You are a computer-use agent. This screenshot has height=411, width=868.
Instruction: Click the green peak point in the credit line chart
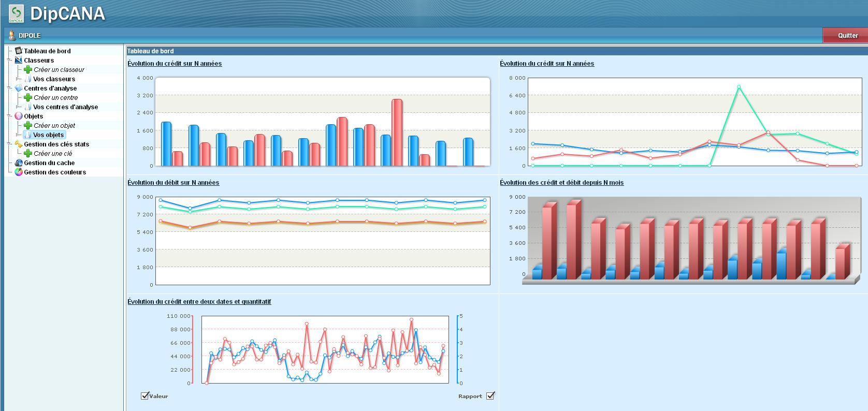tap(739, 87)
